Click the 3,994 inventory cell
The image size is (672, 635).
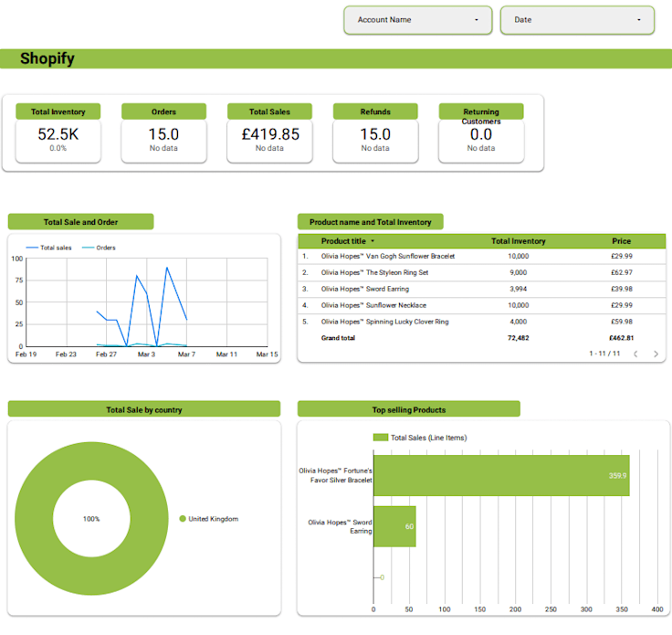pyautogui.click(x=518, y=289)
